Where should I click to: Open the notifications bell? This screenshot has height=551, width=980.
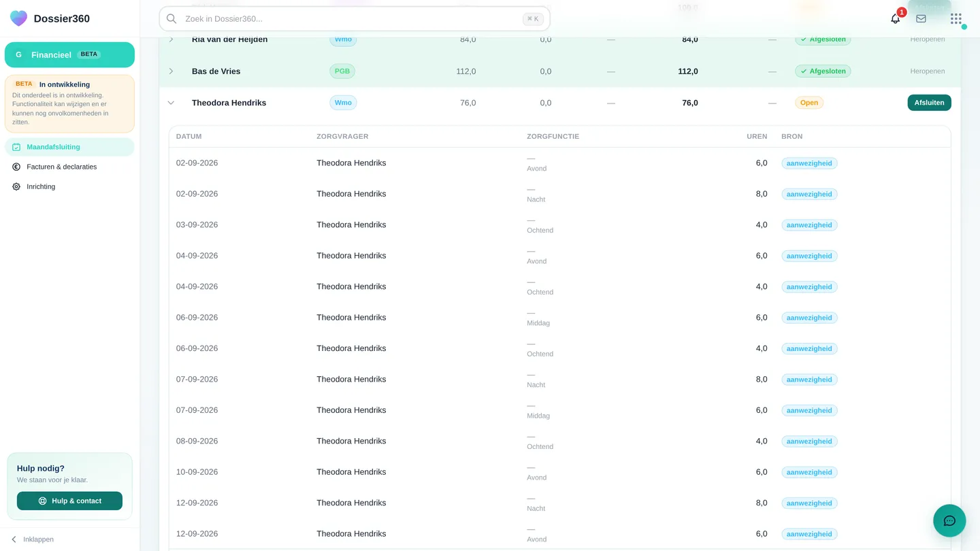pyautogui.click(x=895, y=19)
